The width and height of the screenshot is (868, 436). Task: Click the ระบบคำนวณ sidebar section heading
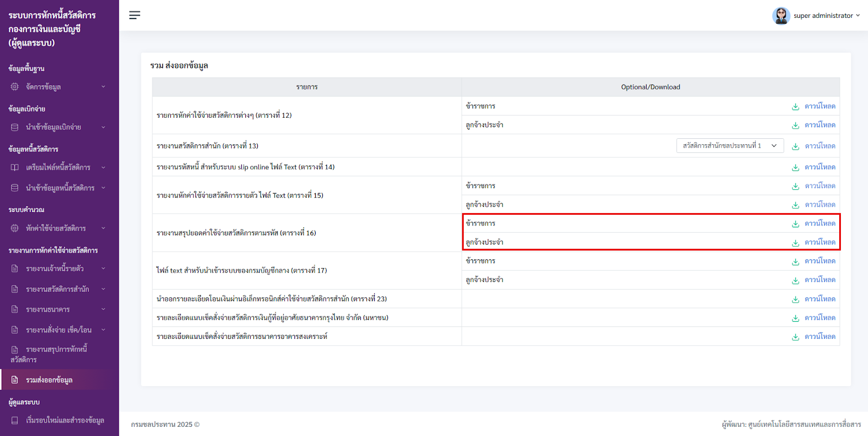click(x=27, y=210)
